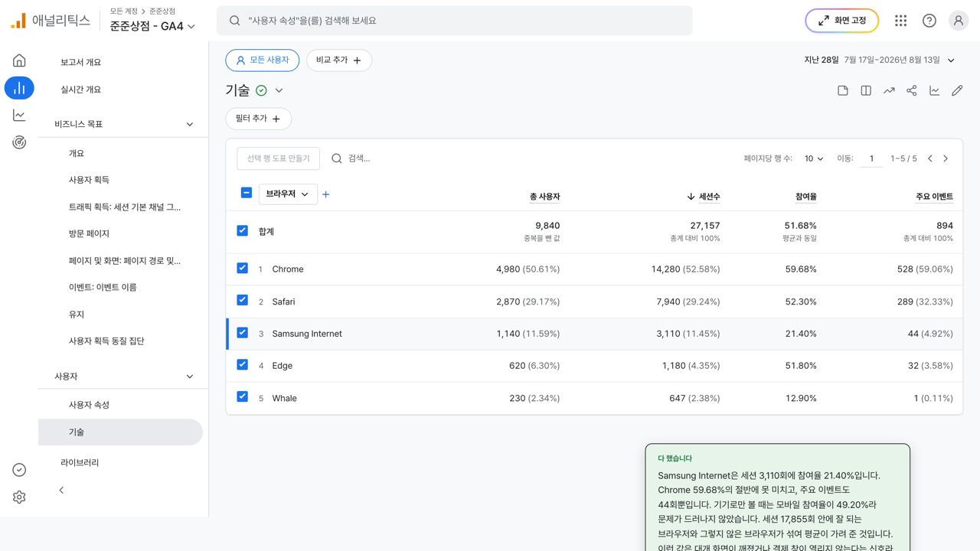Sort the table by 주요 이벤트 column
Viewport: 980px width, 551px height.
[x=934, y=197]
